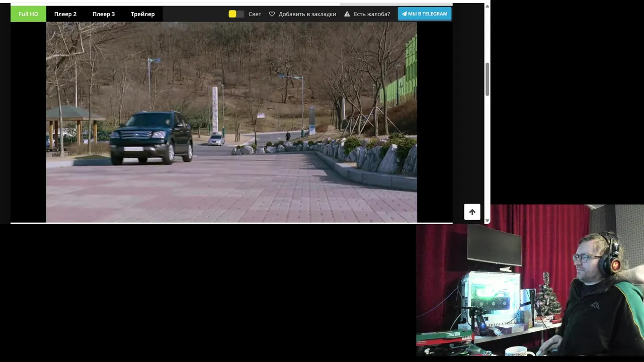Switch to the Плеер 2 tab
Viewport: 644px width, 362px height.
pyautogui.click(x=65, y=14)
